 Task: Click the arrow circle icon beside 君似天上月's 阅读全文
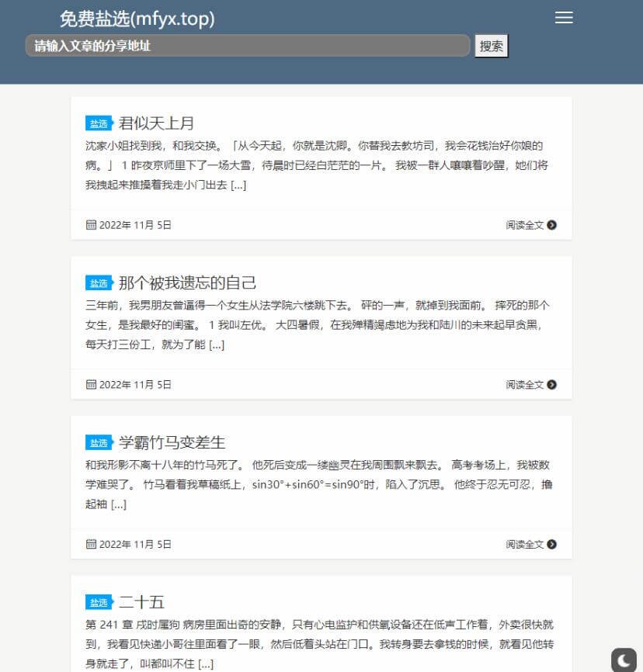pos(551,225)
